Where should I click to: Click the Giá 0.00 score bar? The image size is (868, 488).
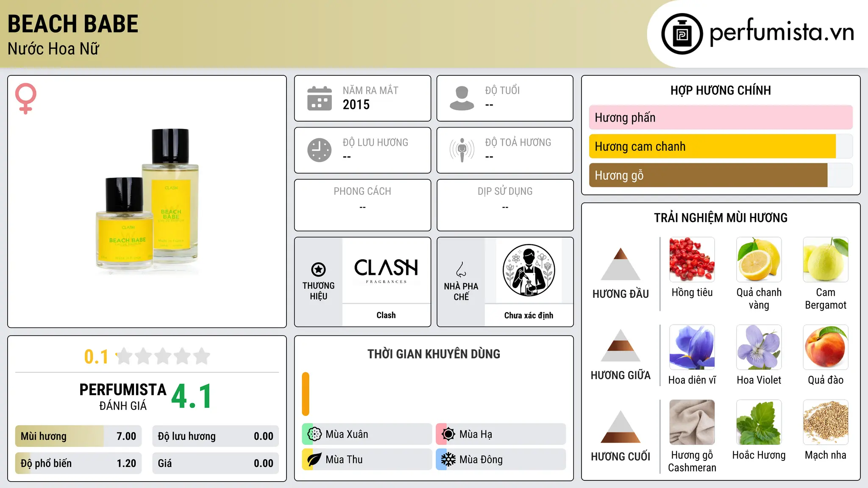[x=216, y=463]
